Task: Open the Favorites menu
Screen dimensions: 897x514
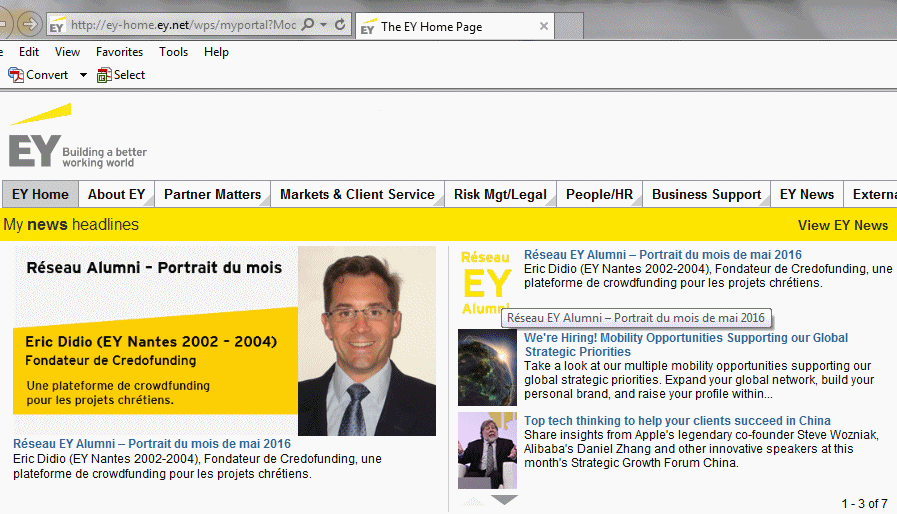Action: 119,52
